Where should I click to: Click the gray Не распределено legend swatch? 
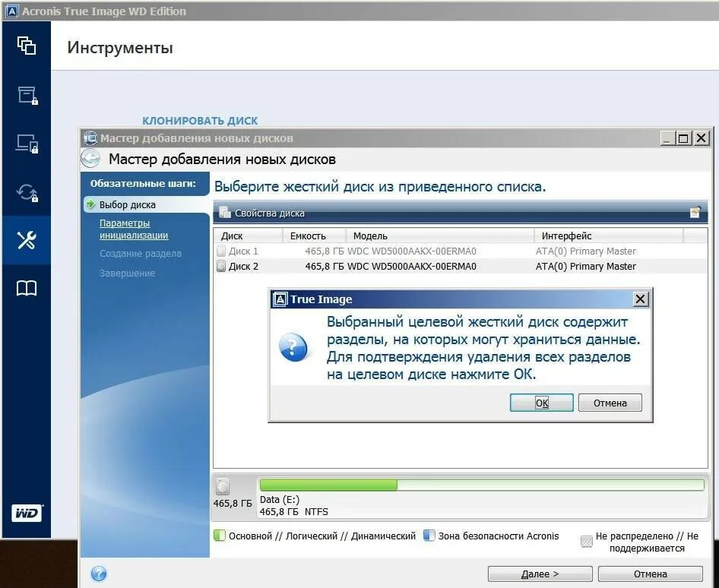[x=587, y=541]
